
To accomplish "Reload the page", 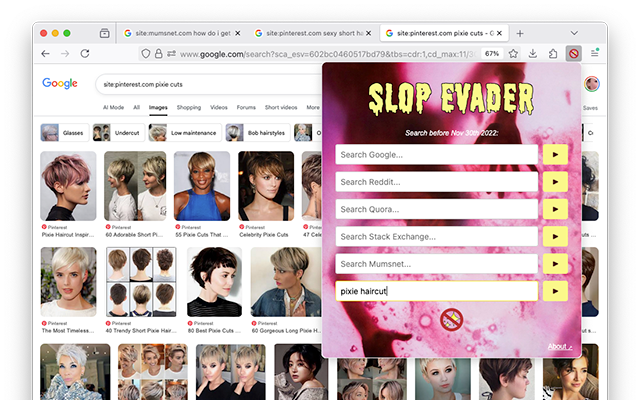I will (x=84, y=53).
